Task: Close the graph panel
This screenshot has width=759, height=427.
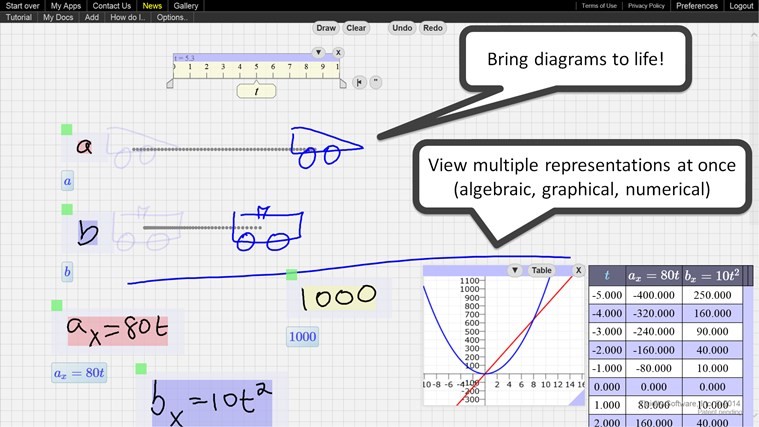Action: click(578, 270)
